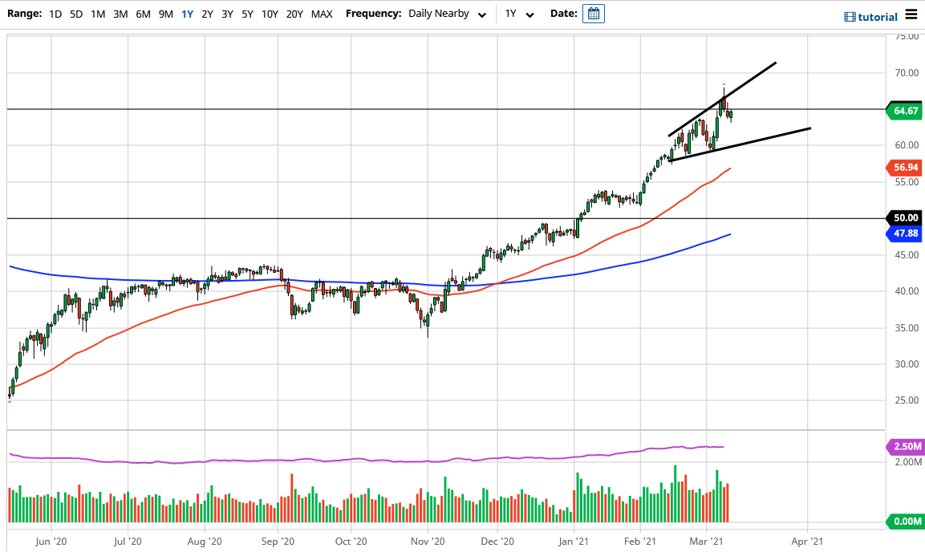The width and height of the screenshot is (925, 560).
Task: Open the Daily Nearby frequency dropdown
Action: pos(437,14)
